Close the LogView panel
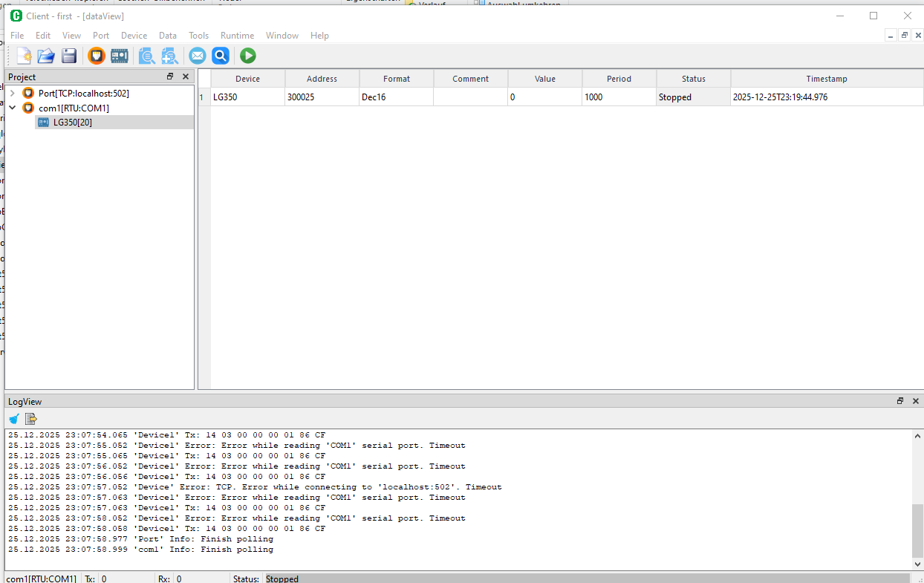 [915, 401]
